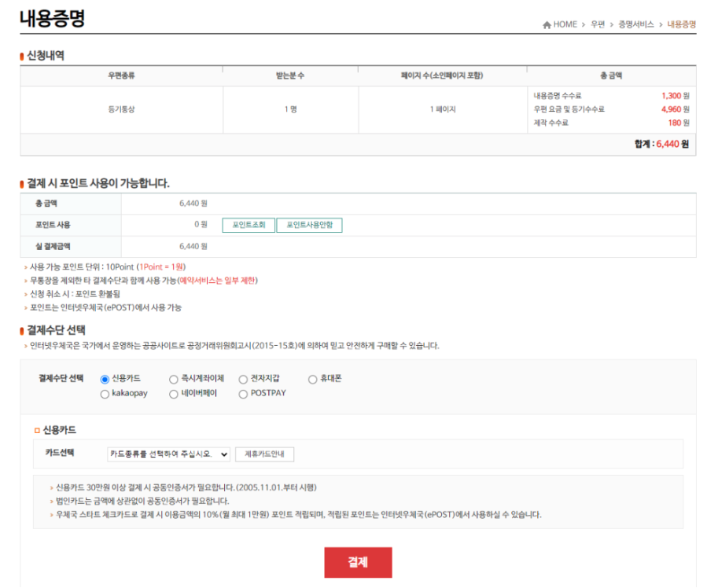This screenshot has height=588, width=707.
Task: Choose 즉시계좌이체 as payment method
Action: point(173,379)
